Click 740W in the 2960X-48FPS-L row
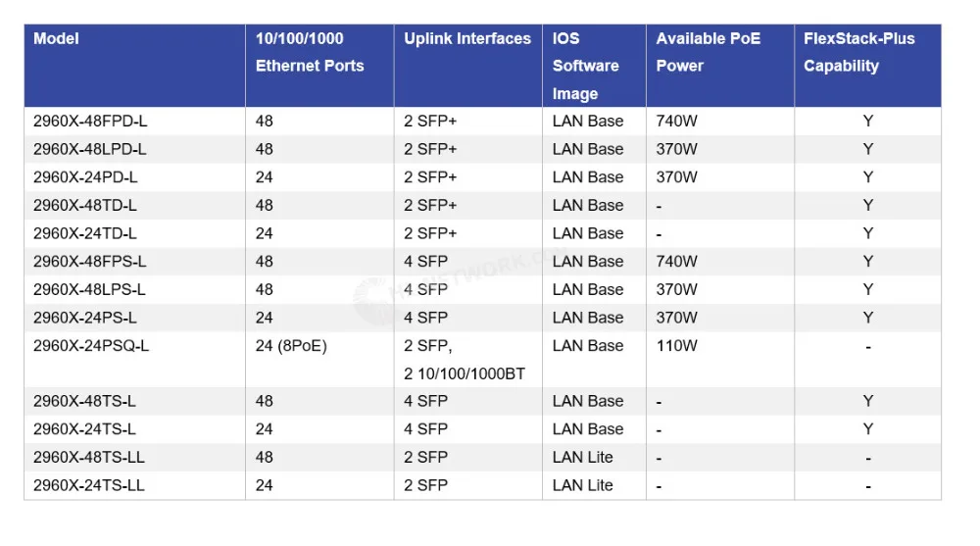Screen dimensions: 980x546 [x=676, y=262]
